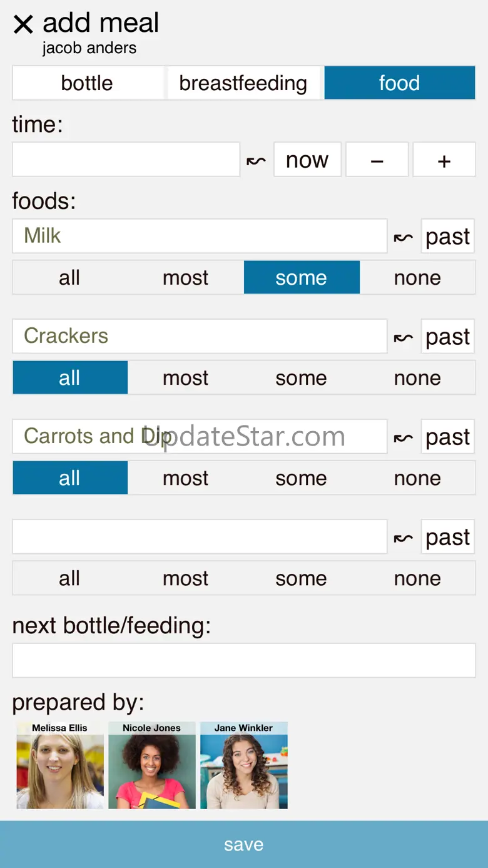The height and width of the screenshot is (868, 488).
Task: Decrease time with the minus button
Action: pos(377,160)
